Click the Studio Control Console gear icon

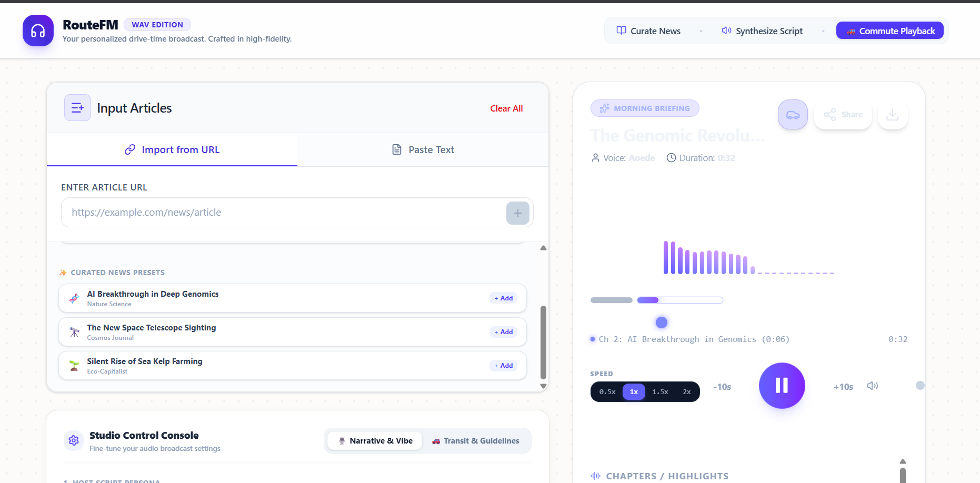(x=74, y=440)
